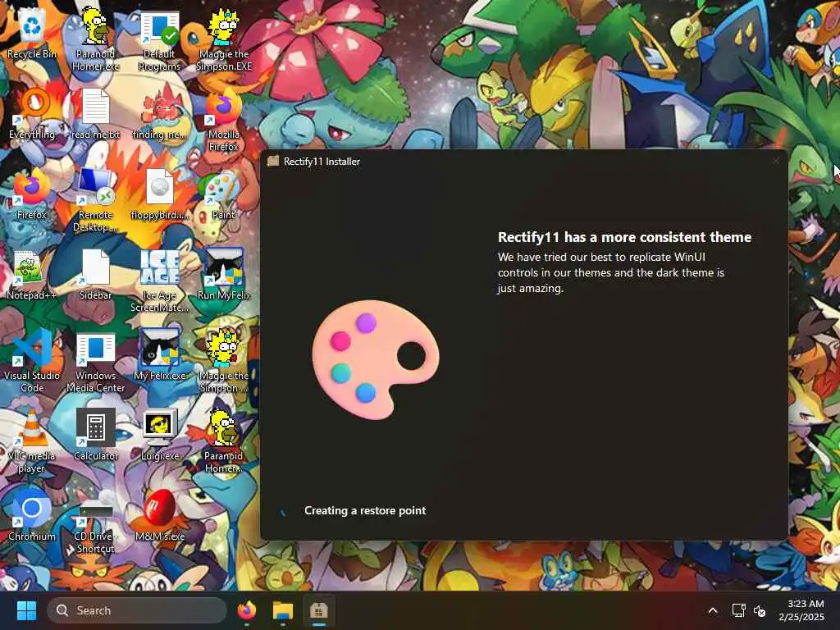The image size is (840, 630).
Task: Select the Notepad++ desktop shortcut
Action: pos(32,274)
